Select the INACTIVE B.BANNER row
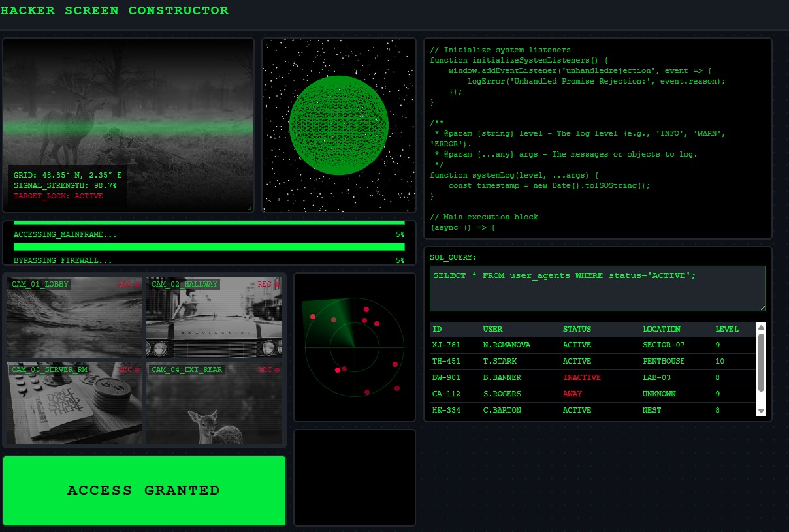This screenshot has width=789, height=532. pos(592,377)
